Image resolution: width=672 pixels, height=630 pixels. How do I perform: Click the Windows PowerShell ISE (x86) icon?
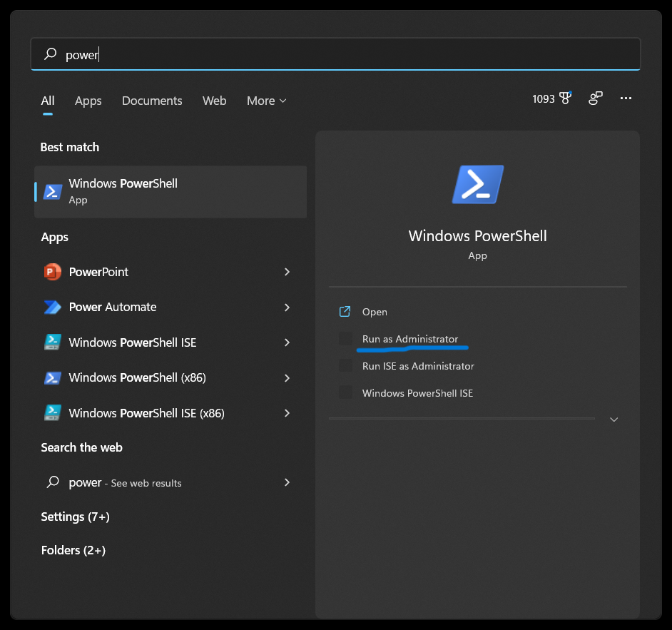(x=53, y=413)
